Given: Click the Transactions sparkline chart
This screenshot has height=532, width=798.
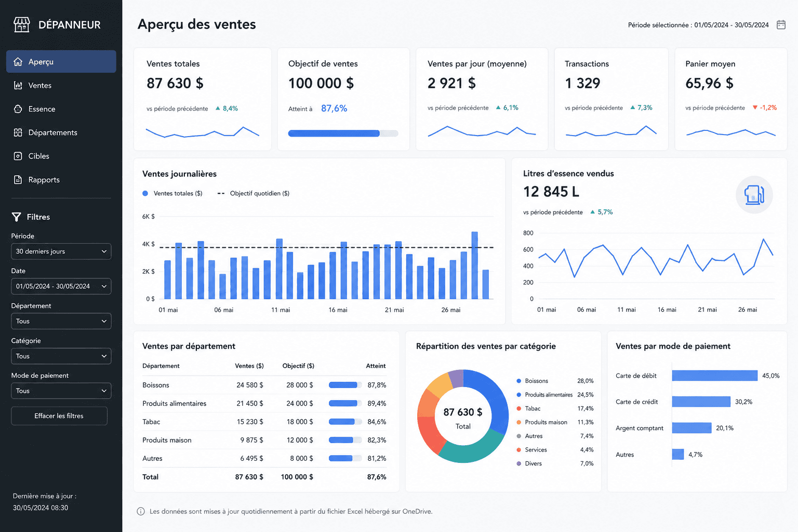Looking at the screenshot, I should tap(611, 131).
